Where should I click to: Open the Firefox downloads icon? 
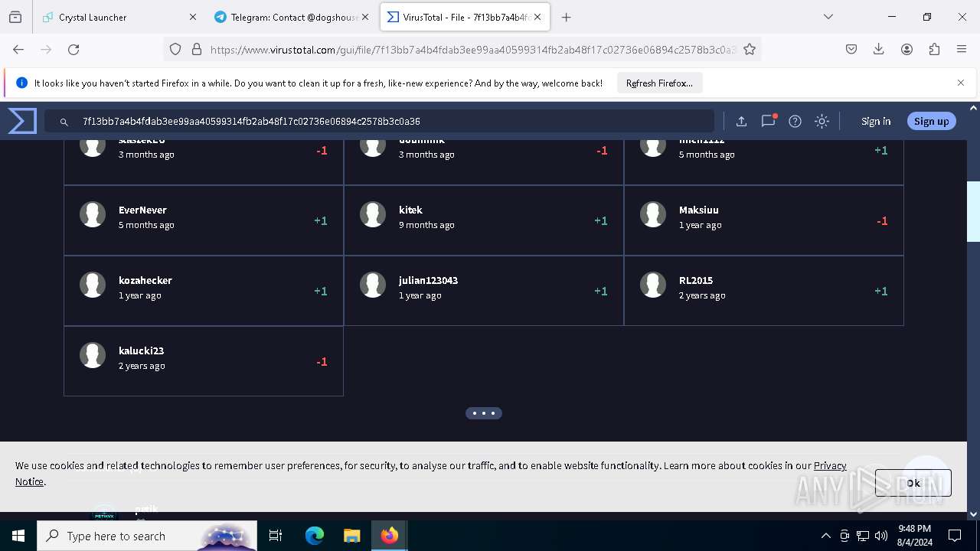point(879,49)
